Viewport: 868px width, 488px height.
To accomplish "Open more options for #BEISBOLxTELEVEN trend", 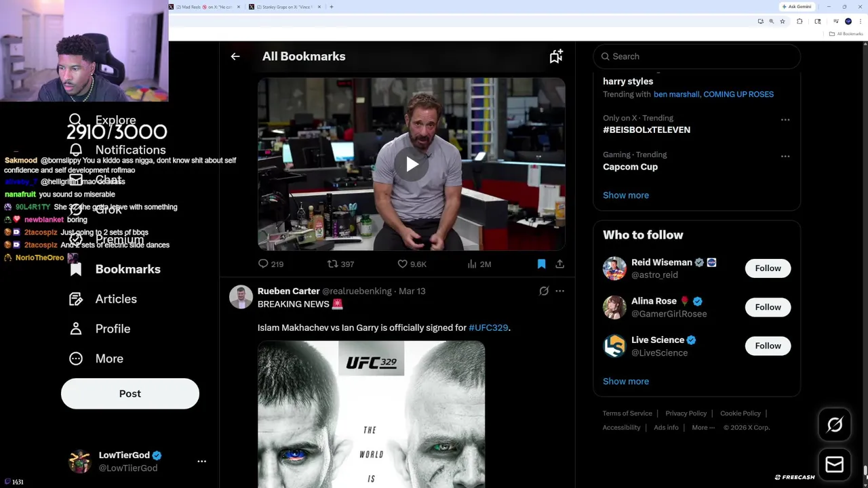I will (x=785, y=119).
